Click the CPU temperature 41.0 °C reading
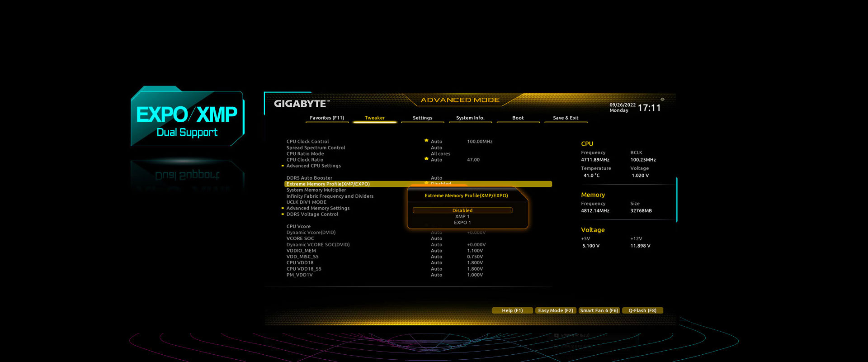 [x=591, y=176]
